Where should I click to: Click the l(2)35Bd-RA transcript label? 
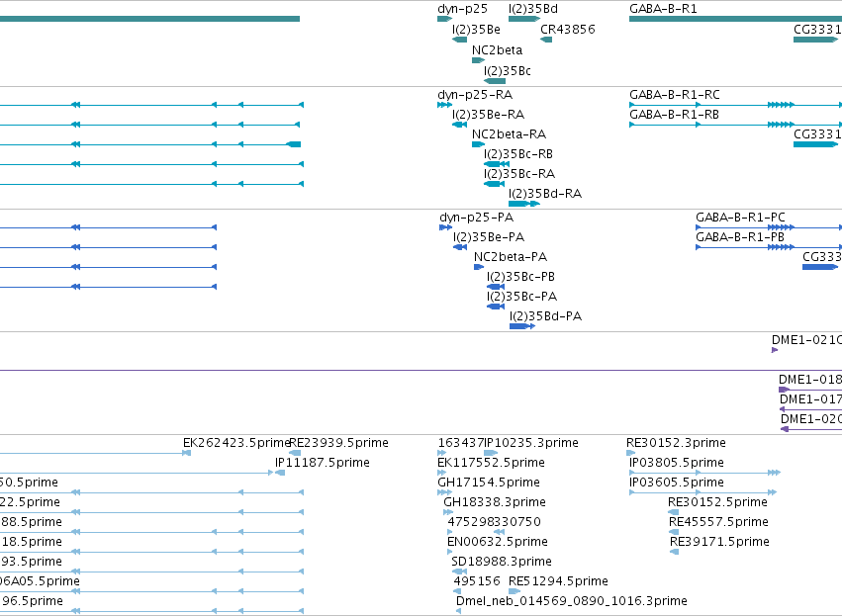545,194
